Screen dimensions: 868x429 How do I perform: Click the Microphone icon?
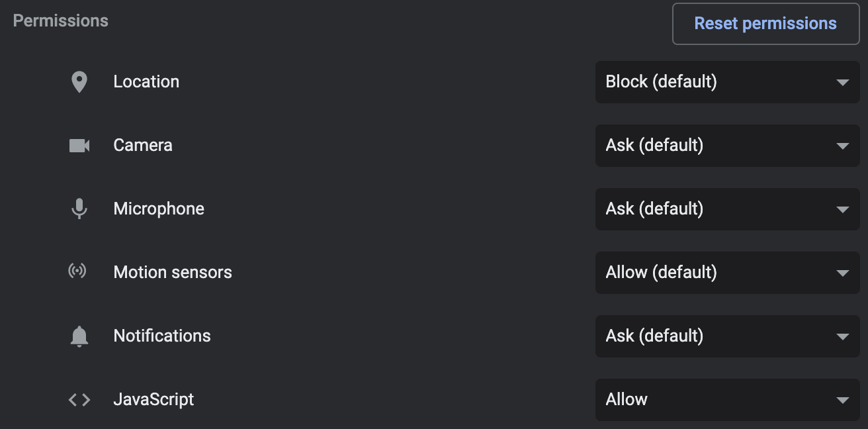(79, 209)
